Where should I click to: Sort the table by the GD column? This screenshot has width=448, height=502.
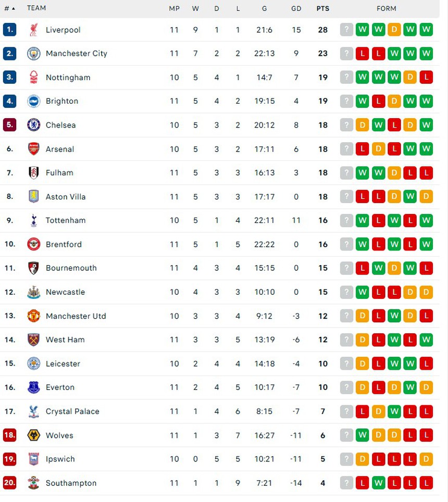[296, 8]
